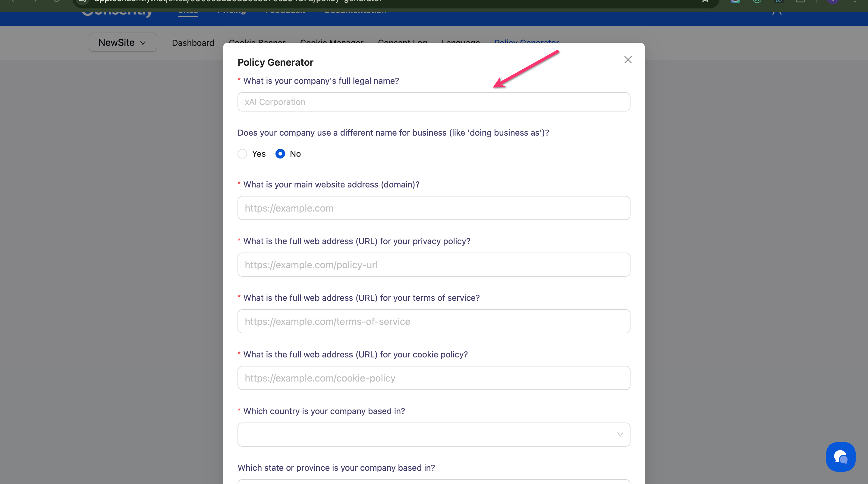This screenshot has height=484, width=868.
Task: Open the company country dropdown
Action: [428, 435]
